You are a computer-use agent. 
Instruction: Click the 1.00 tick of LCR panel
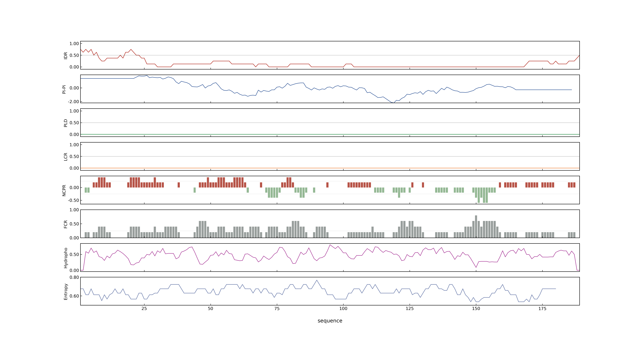coord(74,145)
